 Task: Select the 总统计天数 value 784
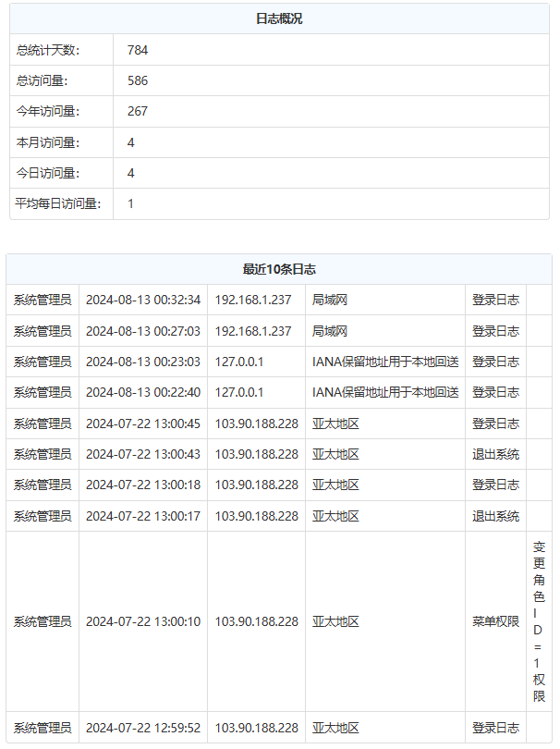(x=138, y=50)
